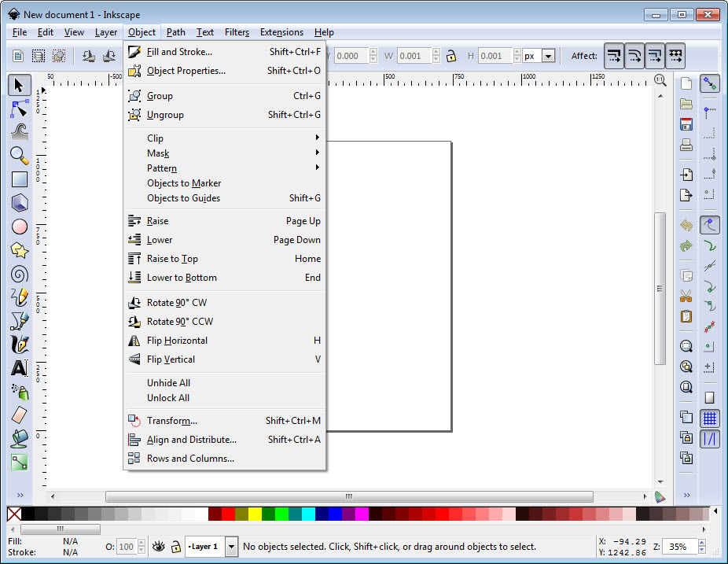Screen dimensions: 728x564
Task: Select the Star polygon tool
Action: tap(19, 250)
